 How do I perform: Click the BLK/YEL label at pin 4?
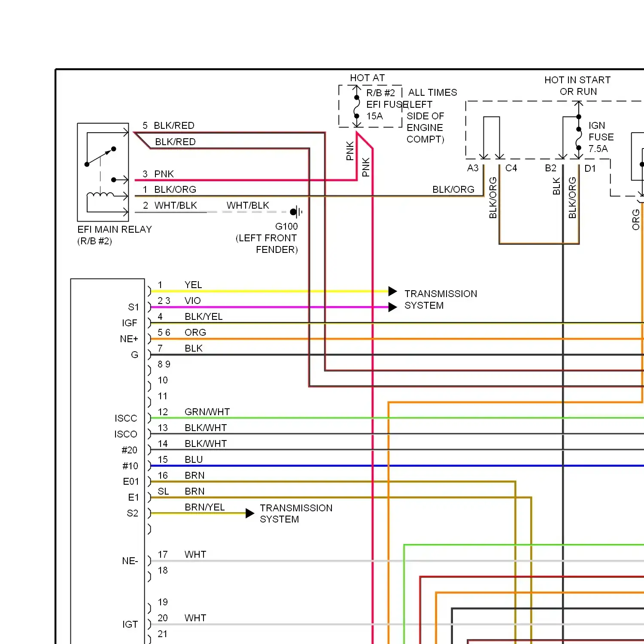tap(204, 316)
